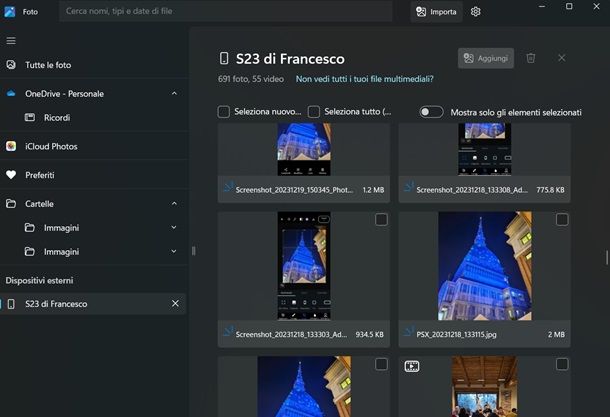Select checkbox on the video tile
This screenshot has height=417, width=610.
pos(562,364)
